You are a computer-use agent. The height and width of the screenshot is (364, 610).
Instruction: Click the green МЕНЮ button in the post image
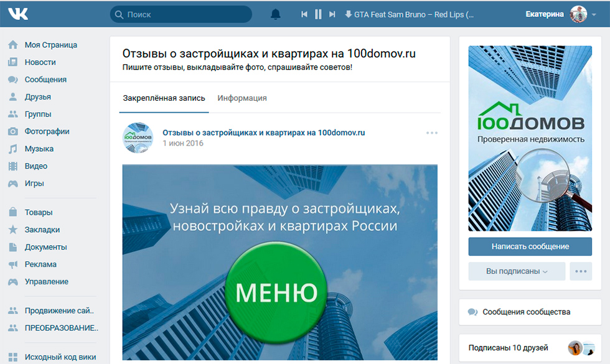tap(276, 292)
